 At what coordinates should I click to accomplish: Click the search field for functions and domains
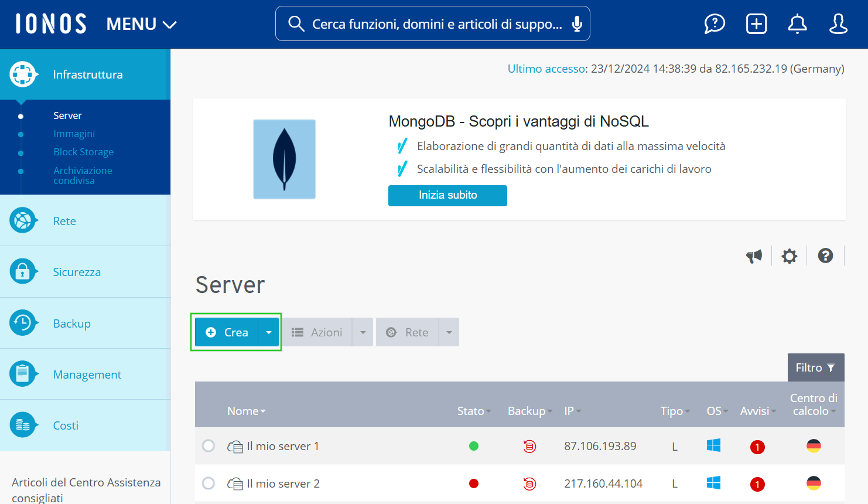[433, 23]
